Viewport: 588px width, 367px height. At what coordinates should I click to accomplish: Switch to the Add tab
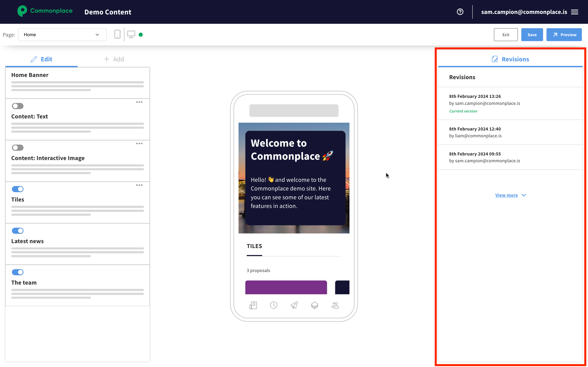point(114,59)
